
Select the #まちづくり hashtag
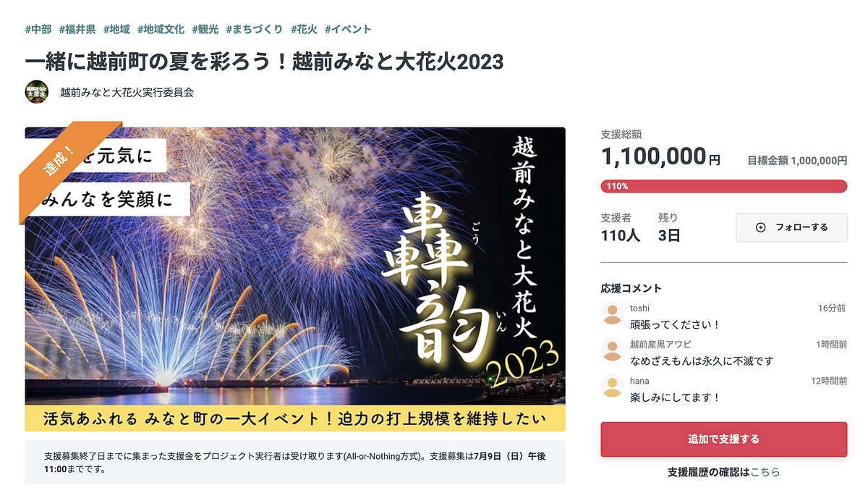254,29
